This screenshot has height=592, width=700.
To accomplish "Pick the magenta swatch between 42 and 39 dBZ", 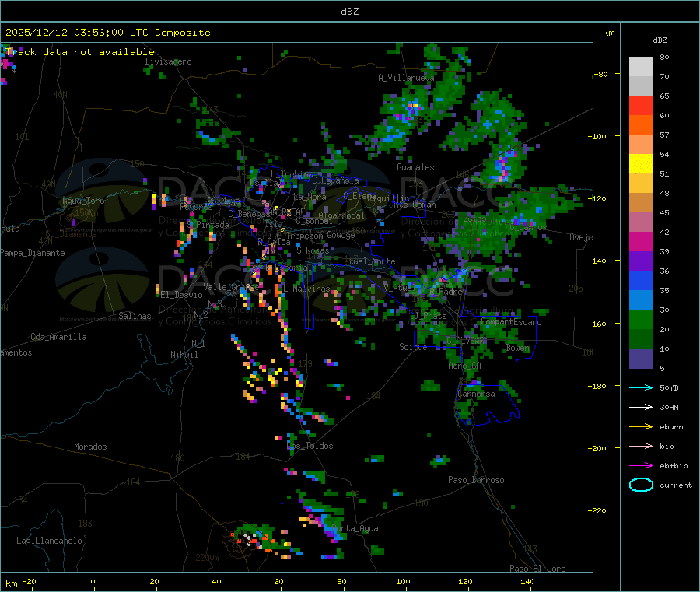I will 641,241.
